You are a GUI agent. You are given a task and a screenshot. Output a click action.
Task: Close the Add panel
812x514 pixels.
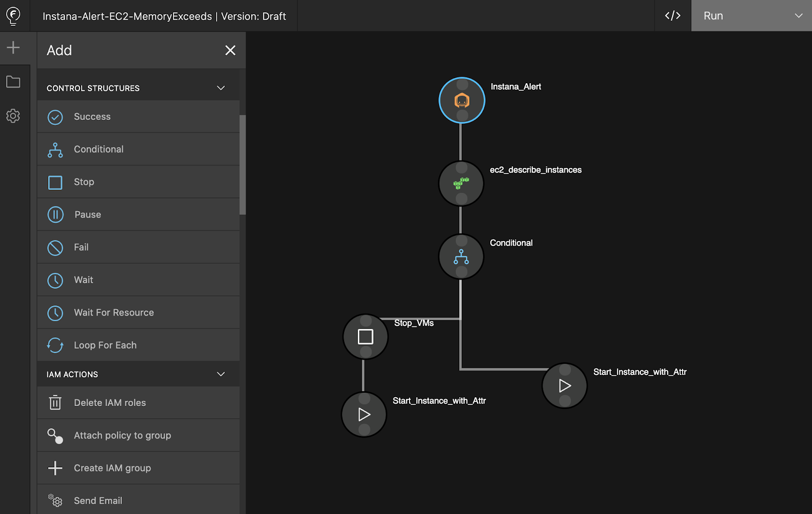point(230,50)
